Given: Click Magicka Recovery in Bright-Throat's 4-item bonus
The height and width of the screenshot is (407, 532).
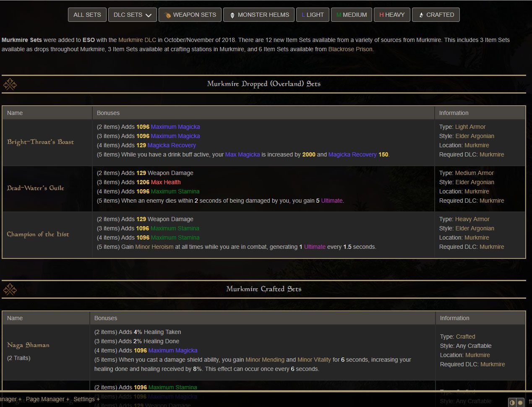Looking at the screenshot, I should click(x=172, y=145).
